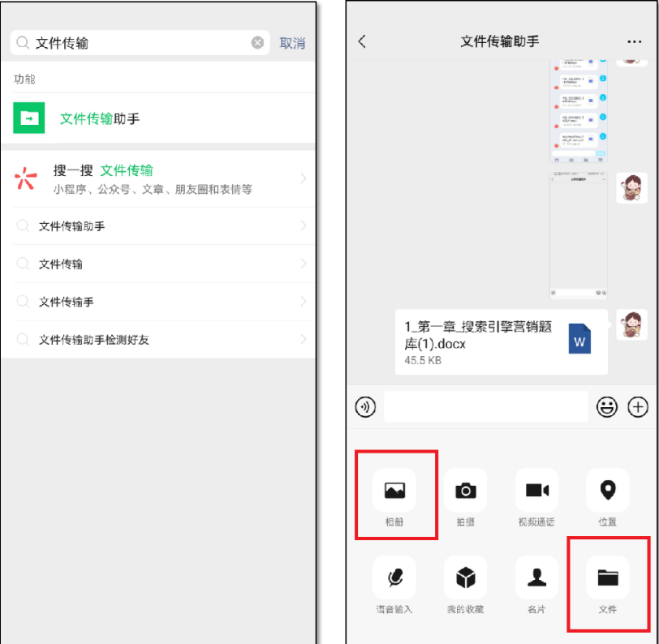This screenshot has width=659, height=644.
Task: Tap chevron on 文件传输助手 suggestion row
Action: [304, 226]
